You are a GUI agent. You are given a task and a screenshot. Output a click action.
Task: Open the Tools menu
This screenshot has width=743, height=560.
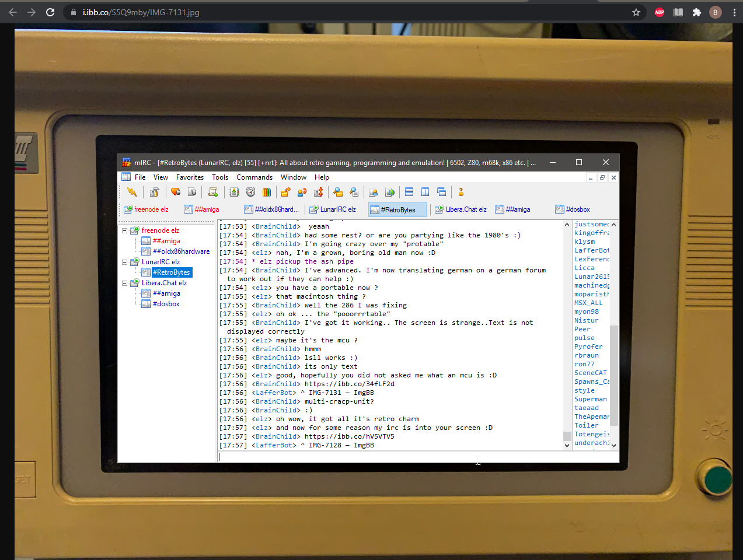(x=220, y=177)
